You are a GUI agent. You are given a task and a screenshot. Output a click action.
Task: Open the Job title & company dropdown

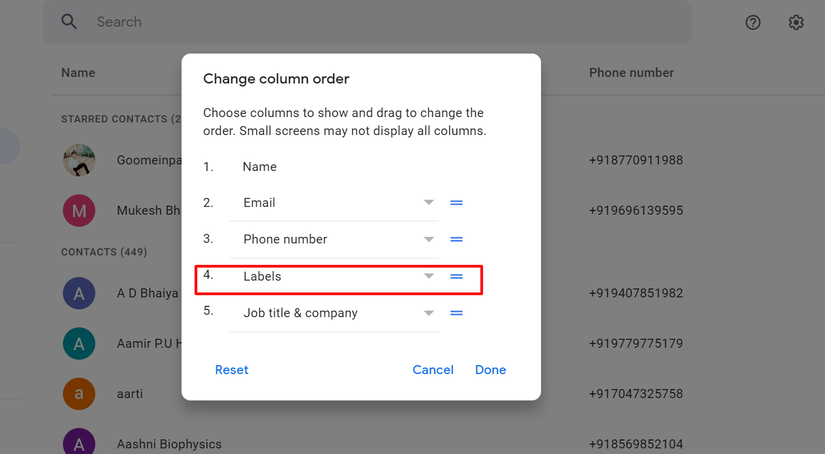pos(429,313)
